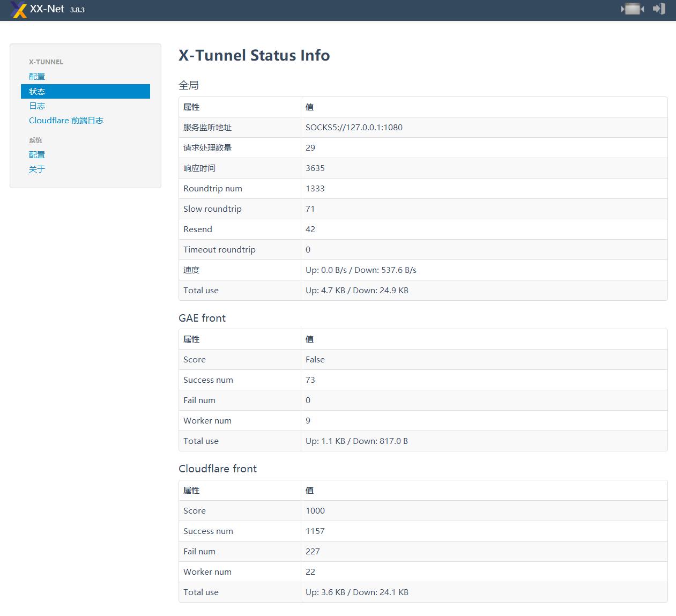Click the popup window icon in the title bar
The image size is (676, 616).
(632, 9)
